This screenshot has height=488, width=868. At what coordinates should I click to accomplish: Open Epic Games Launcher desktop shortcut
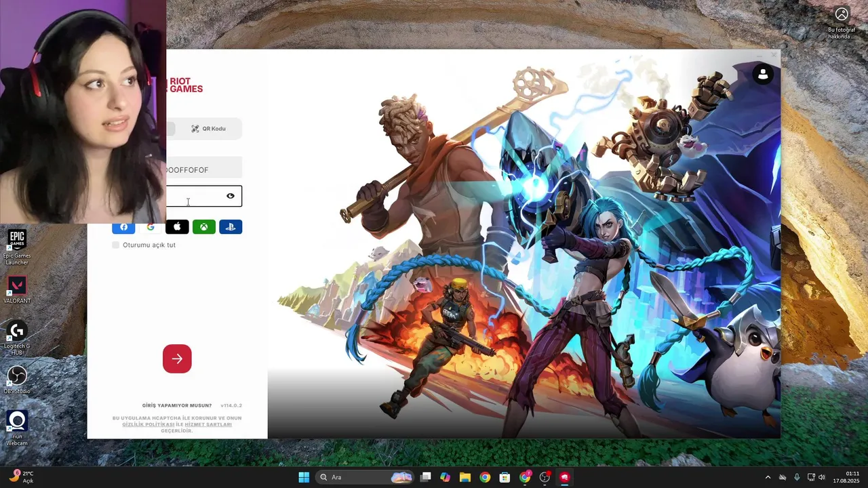(17, 247)
